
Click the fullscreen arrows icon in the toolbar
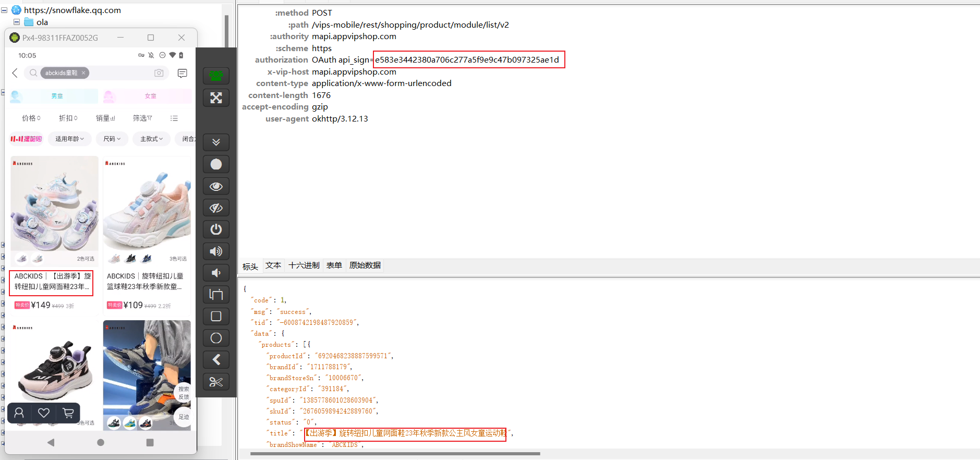click(x=216, y=98)
